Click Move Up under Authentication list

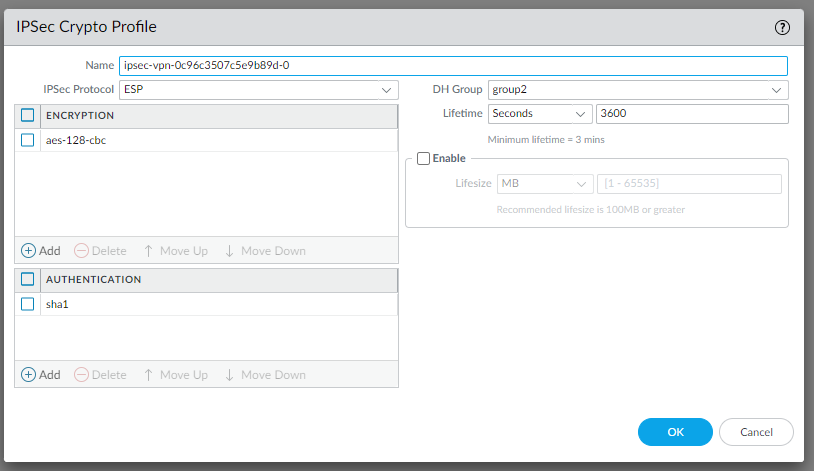click(x=175, y=375)
